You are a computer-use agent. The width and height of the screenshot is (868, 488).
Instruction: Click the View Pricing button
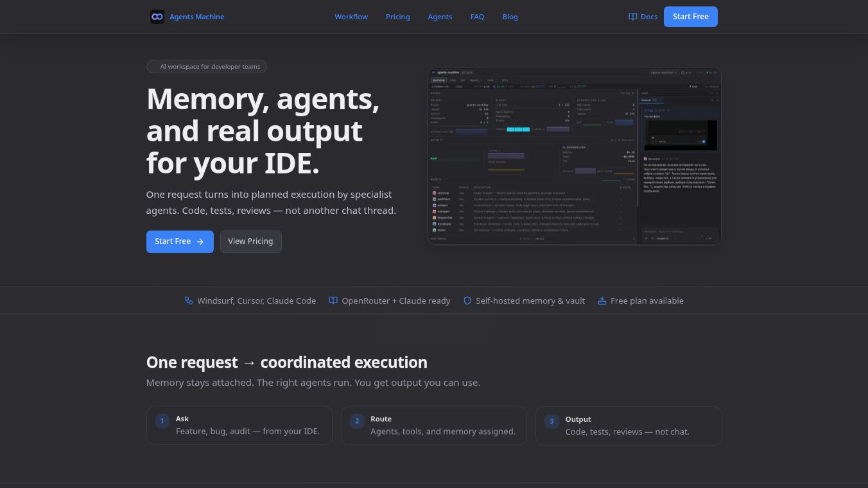[250, 241]
